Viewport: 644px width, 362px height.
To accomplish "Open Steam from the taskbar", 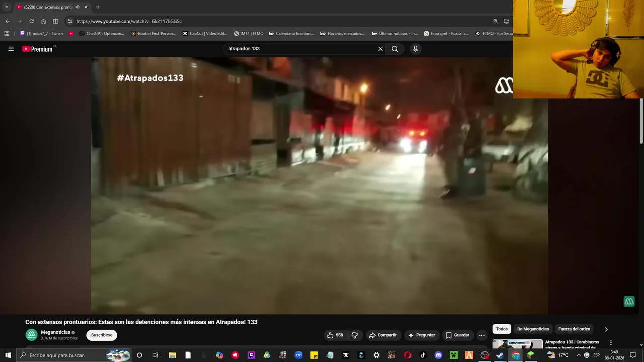I will (x=500, y=355).
